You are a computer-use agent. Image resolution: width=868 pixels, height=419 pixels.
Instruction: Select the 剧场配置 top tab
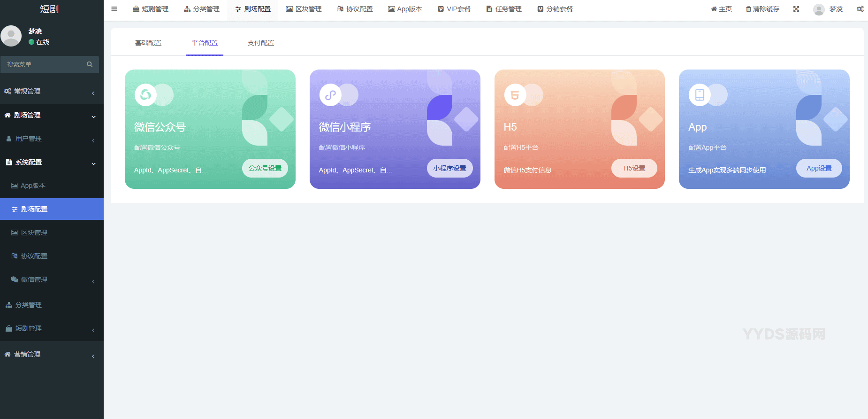(253, 9)
